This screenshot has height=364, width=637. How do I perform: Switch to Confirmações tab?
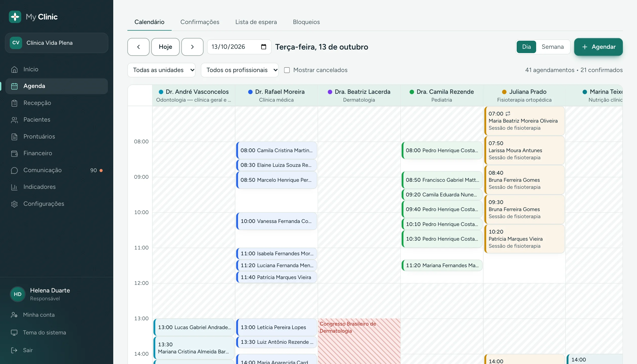point(200,22)
